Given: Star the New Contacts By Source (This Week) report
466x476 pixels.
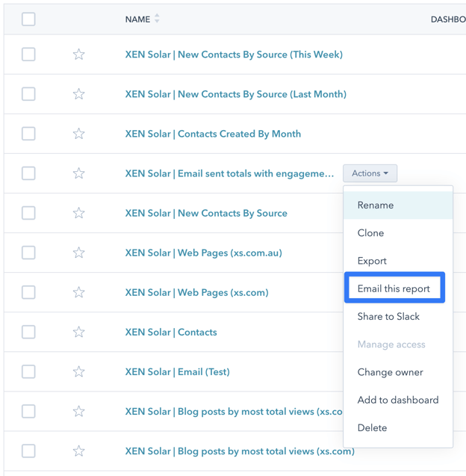Looking at the screenshot, I should click(x=78, y=55).
